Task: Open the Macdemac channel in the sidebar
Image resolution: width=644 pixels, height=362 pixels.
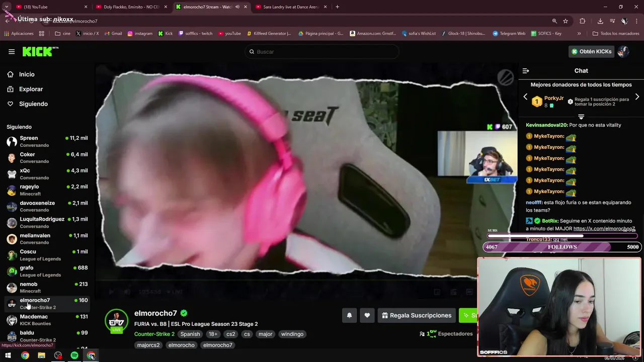Action: point(47,320)
